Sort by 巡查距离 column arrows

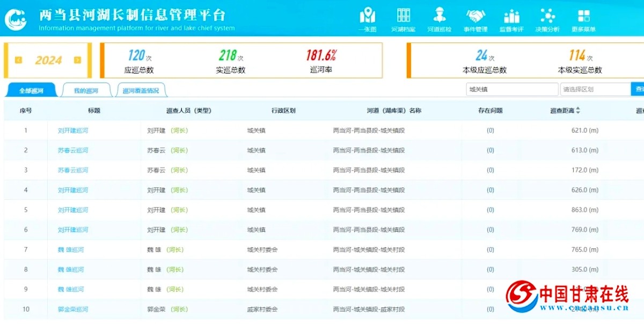(578, 111)
